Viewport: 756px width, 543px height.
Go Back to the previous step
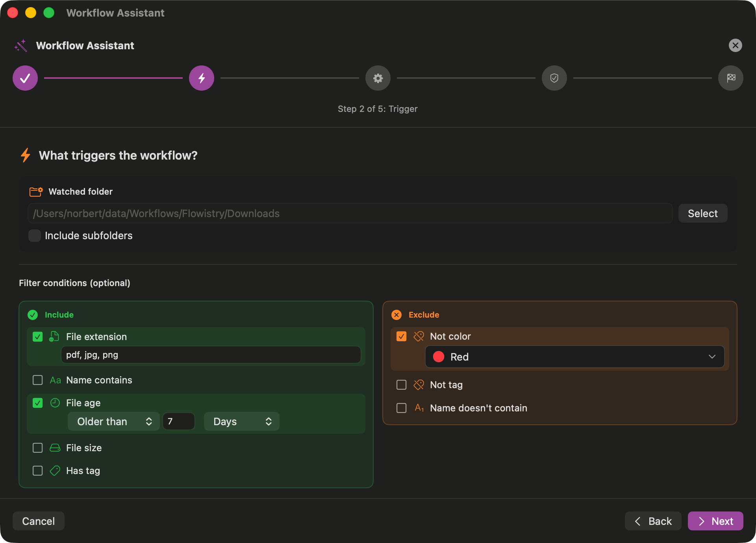(653, 521)
